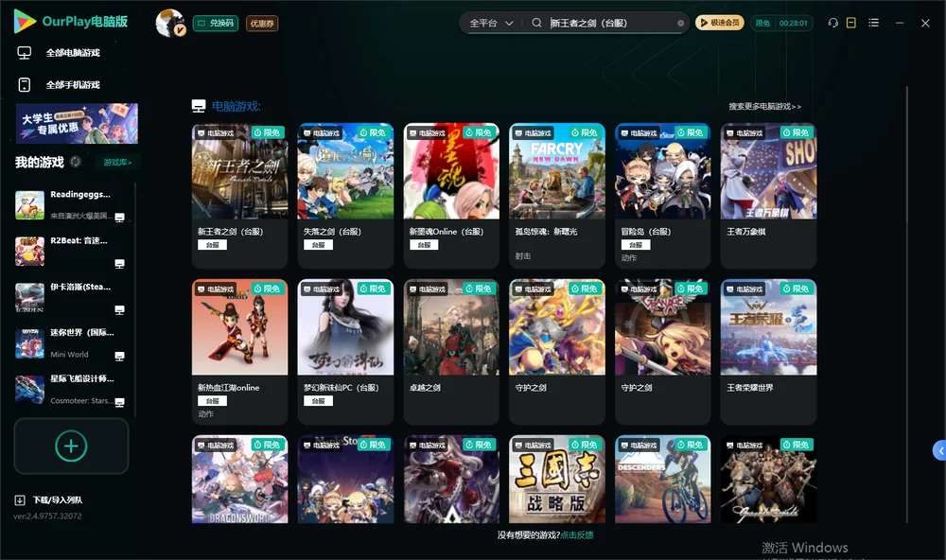The width and height of the screenshot is (946, 560).
Task: Open the 王者万象棋 game card
Action: (768, 196)
